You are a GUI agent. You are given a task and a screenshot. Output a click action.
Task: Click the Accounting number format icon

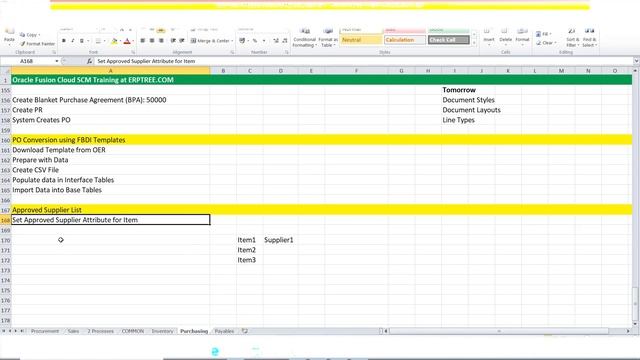click(242, 41)
